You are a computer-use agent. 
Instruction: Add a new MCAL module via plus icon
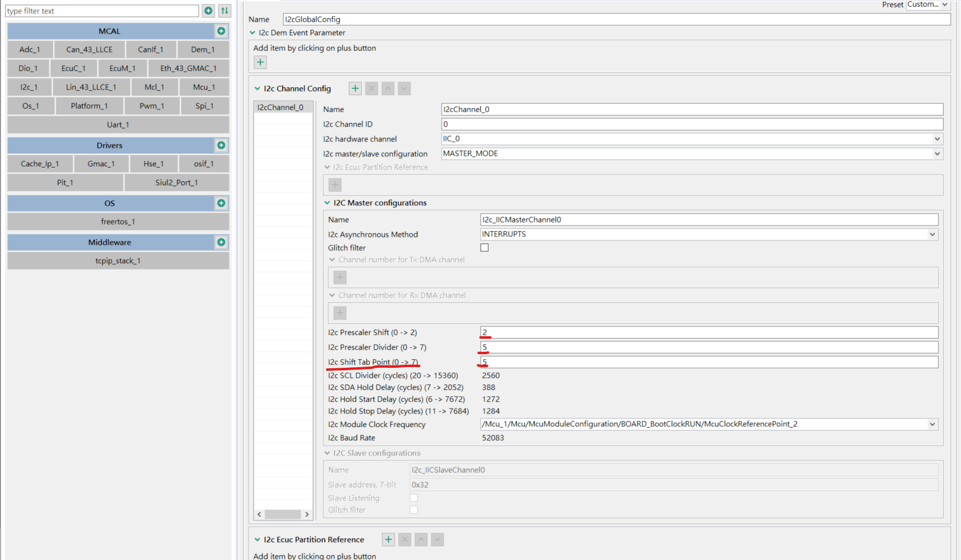click(x=221, y=31)
